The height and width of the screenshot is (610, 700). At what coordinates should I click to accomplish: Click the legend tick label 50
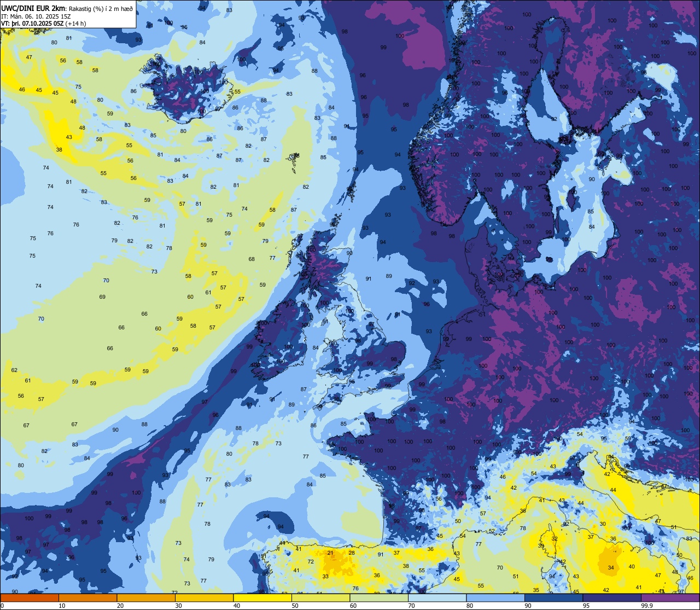click(x=295, y=606)
